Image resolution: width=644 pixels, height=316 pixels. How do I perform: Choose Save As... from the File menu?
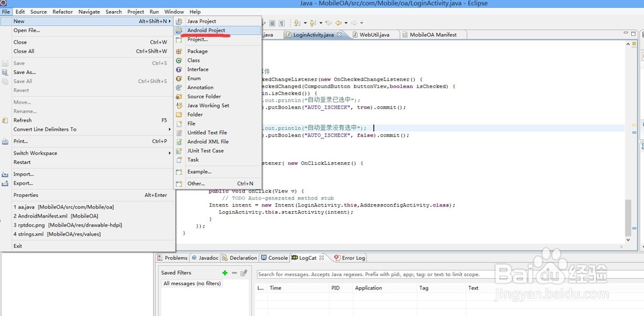(88, 72)
